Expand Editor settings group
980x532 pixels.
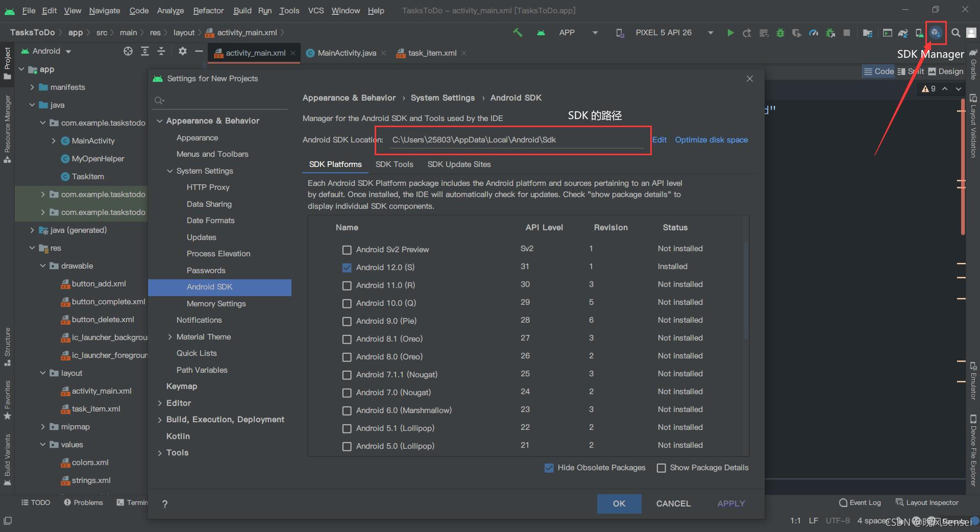160,403
